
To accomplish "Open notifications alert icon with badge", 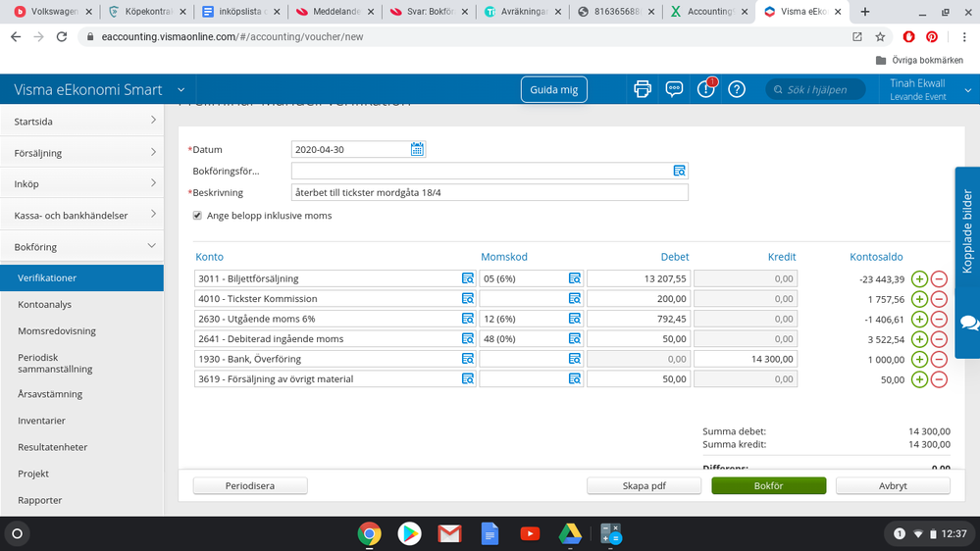I will [706, 88].
